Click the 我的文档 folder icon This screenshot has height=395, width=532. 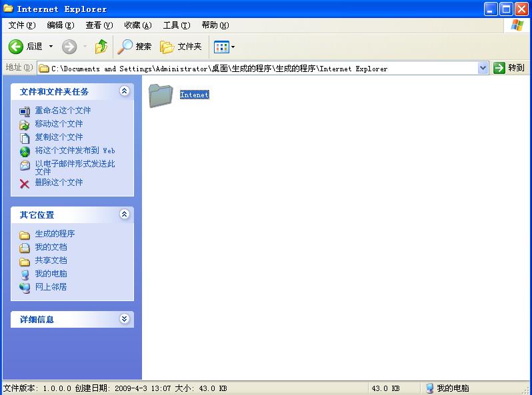click(x=25, y=248)
